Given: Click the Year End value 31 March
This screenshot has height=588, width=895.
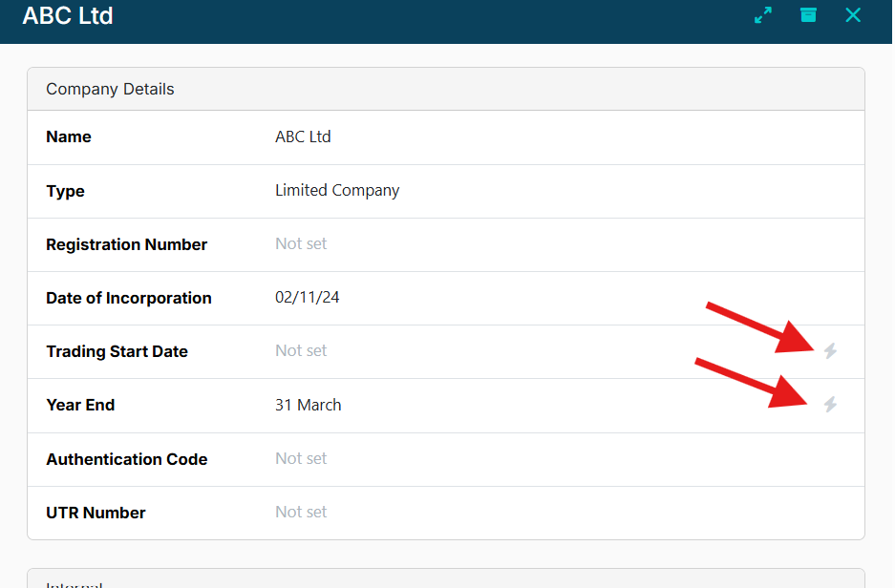Looking at the screenshot, I should (x=309, y=405).
